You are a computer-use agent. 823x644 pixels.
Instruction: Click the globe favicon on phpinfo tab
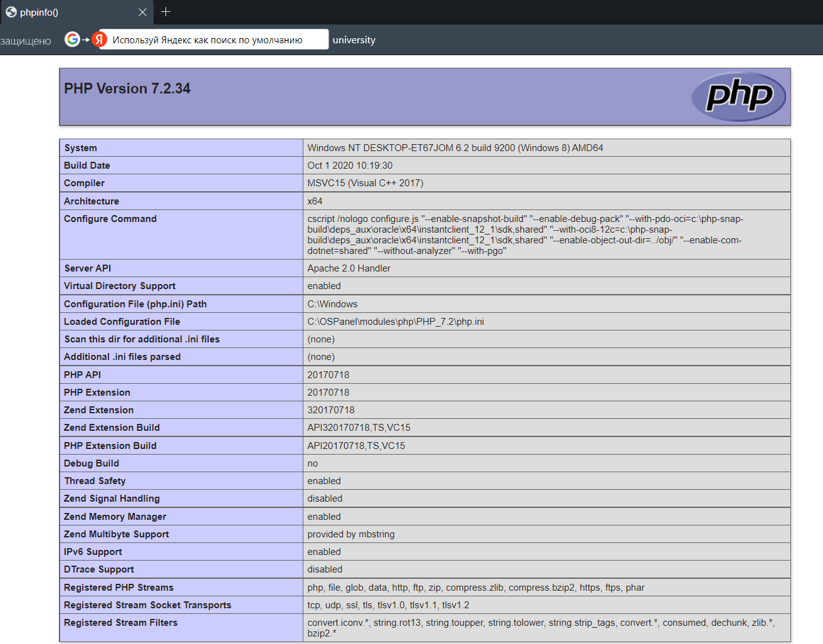tap(11, 12)
